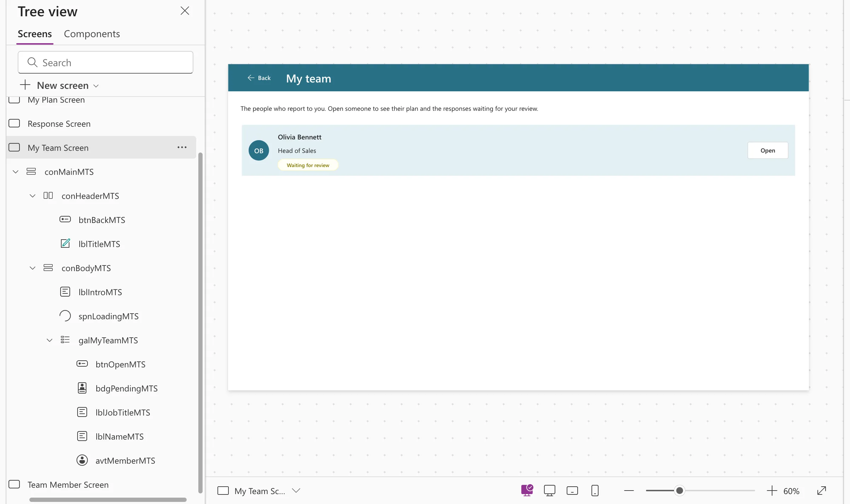
Task: Click the plus icon beside New screen
Action: click(25, 85)
